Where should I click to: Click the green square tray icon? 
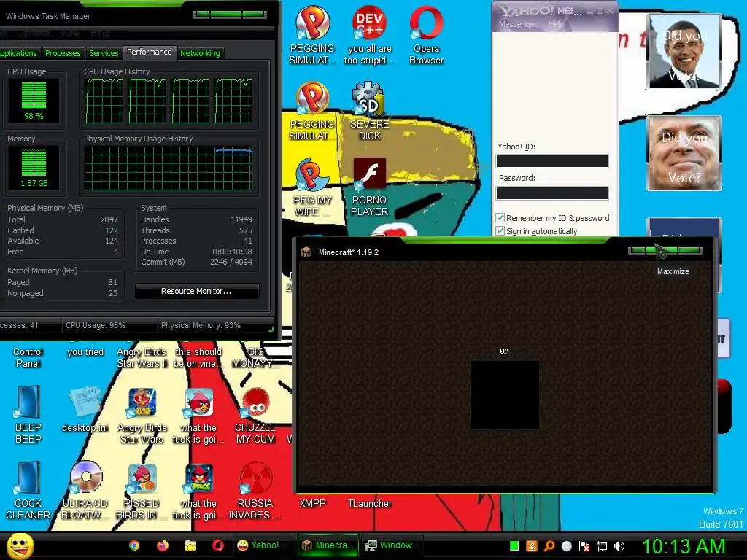pos(514,546)
